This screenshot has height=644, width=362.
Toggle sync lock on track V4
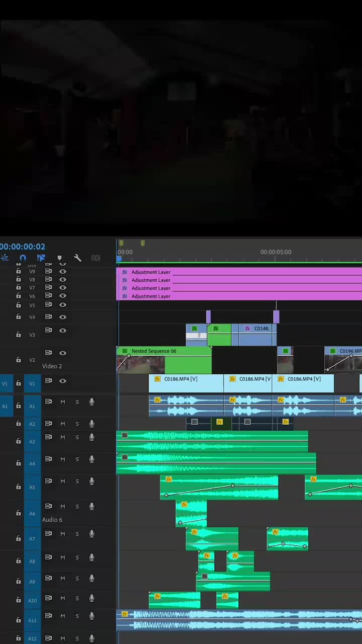click(x=49, y=317)
